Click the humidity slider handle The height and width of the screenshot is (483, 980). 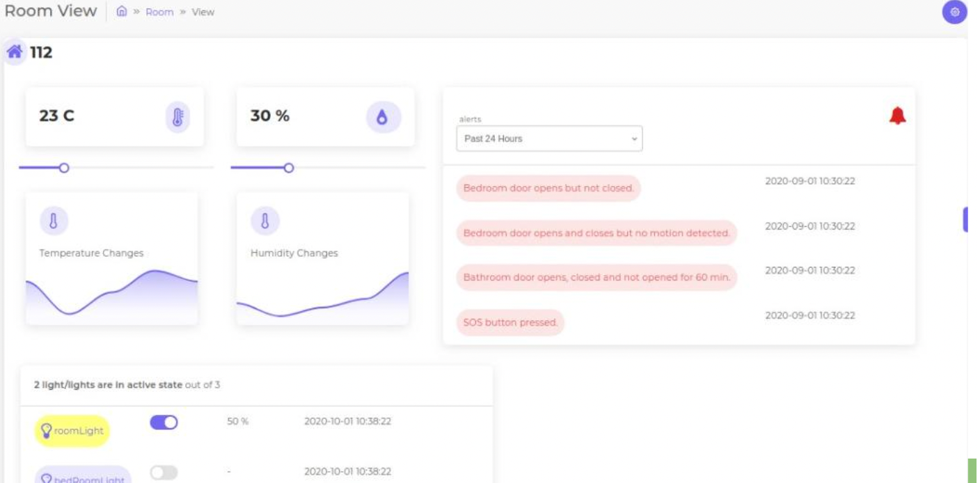click(289, 168)
